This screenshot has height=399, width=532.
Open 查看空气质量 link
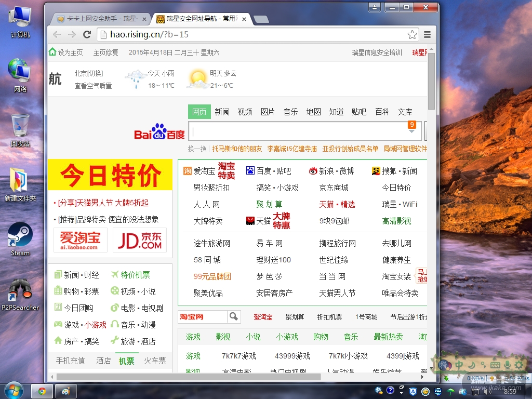[x=94, y=86]
